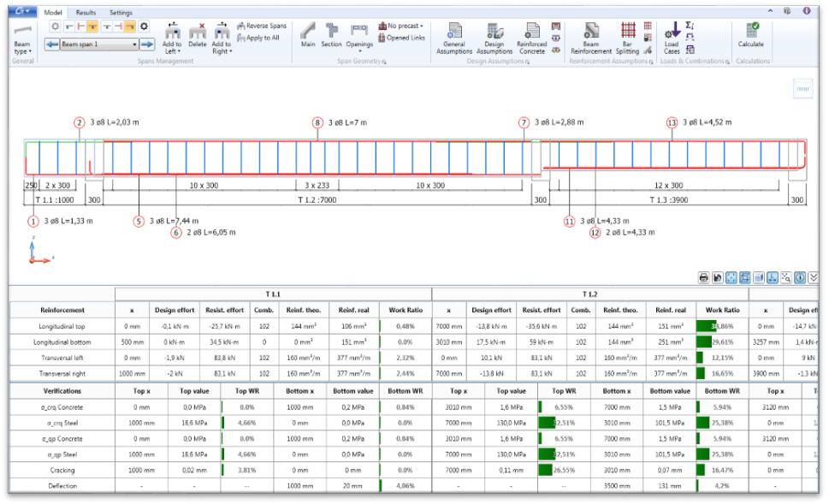The width and height of the screenshot is (829, 504).
Task: Click the Calculate icon
Action: pyautogui.click(x=750, y=35)
